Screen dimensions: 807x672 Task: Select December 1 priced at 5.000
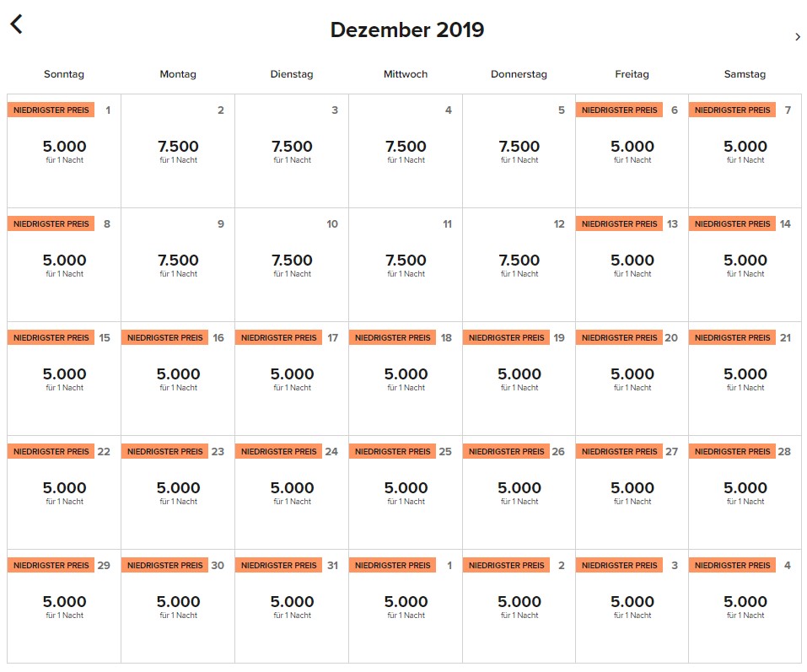pos(64,151)
